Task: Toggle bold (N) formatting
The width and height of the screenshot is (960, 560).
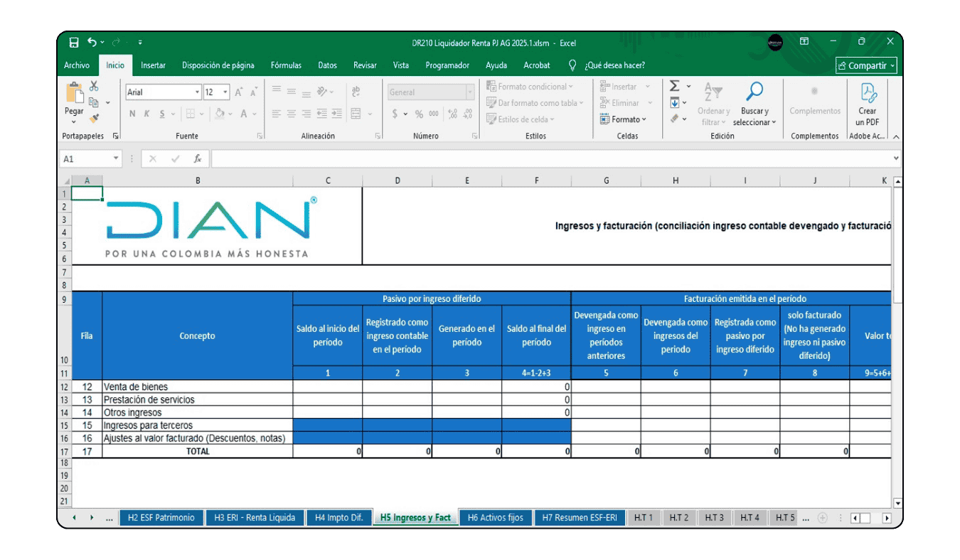Action: 131,112
